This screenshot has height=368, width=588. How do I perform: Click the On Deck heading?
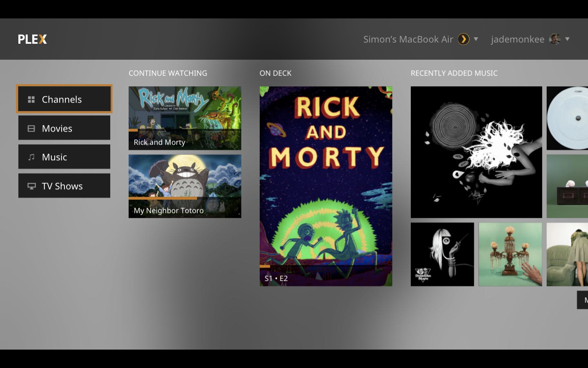(x=276, y=73)
